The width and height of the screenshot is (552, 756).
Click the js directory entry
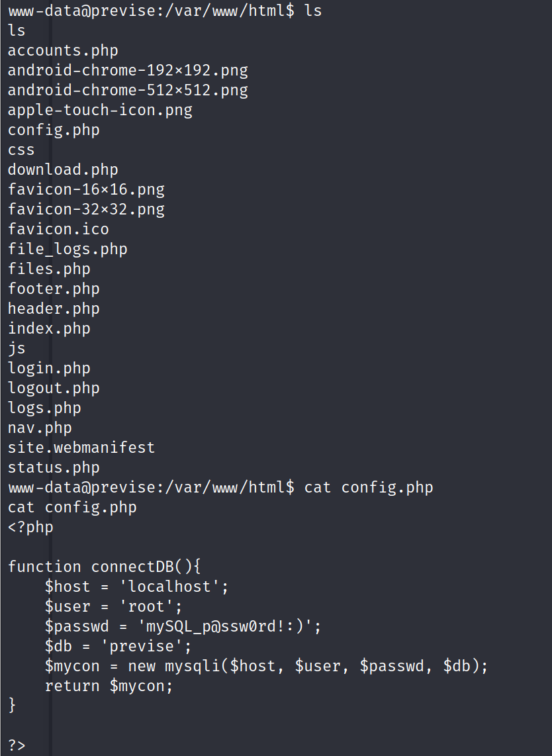(x=17, y=348)
